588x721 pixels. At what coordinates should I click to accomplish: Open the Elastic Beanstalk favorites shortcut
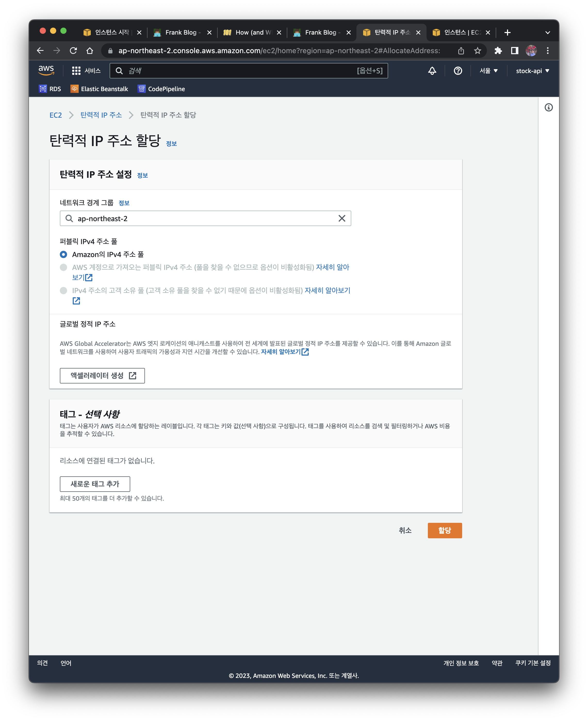(x=99, y=89)
